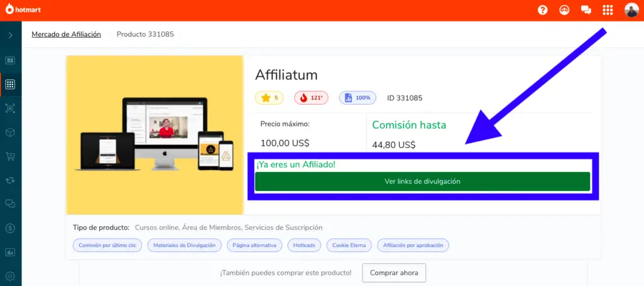Open the chat messages icon in header
The height and width of the screenshot is (286, 644).
click(x=586, y=10)
